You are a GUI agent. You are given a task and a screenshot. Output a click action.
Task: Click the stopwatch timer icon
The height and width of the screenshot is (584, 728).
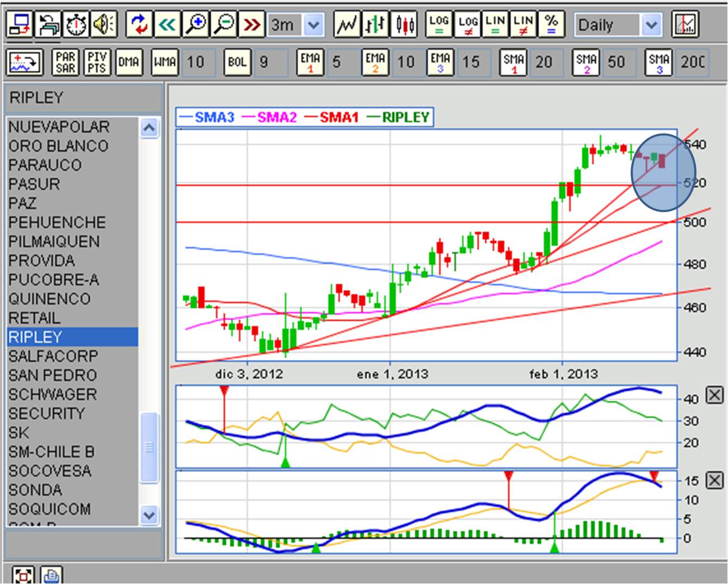click(x=76, y=24)
